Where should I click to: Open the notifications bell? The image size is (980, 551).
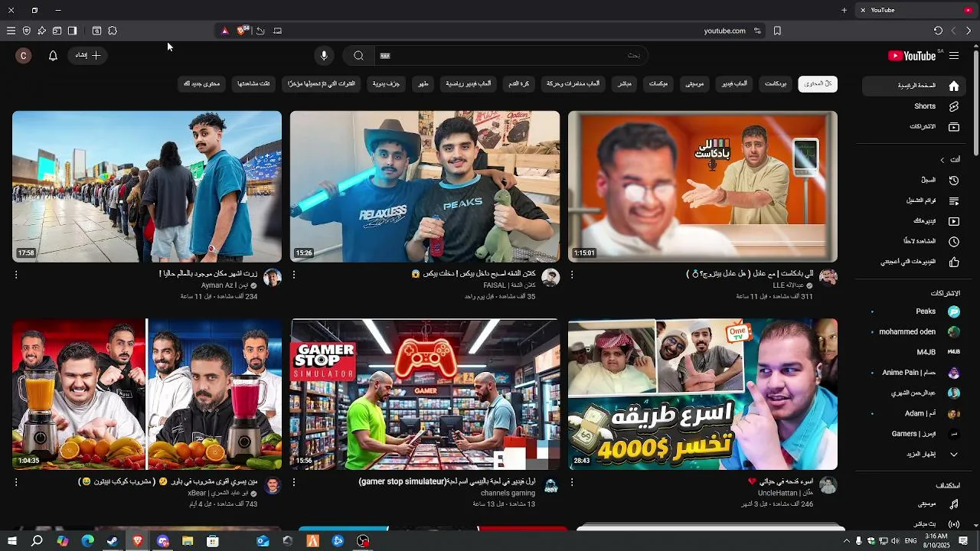53,56
